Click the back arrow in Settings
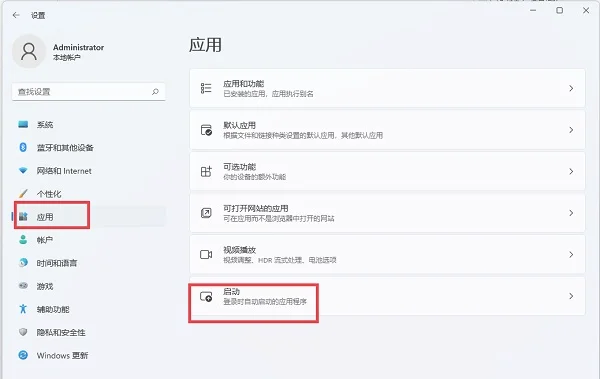This screenshot has height=379, width=600. click(16, 15)
